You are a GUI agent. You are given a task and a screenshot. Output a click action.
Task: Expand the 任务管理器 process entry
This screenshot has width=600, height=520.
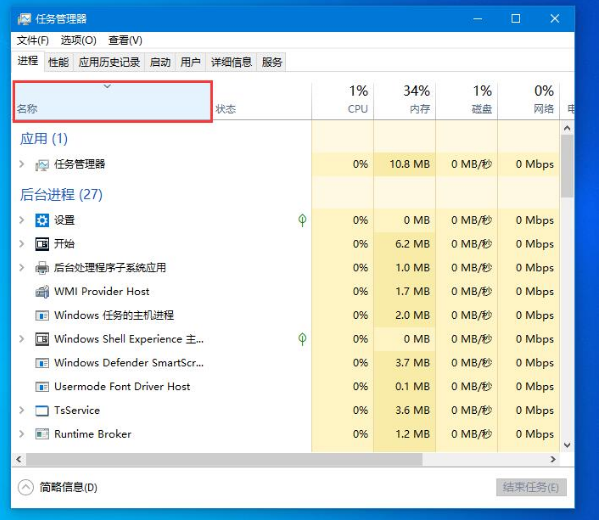point(22,164)
